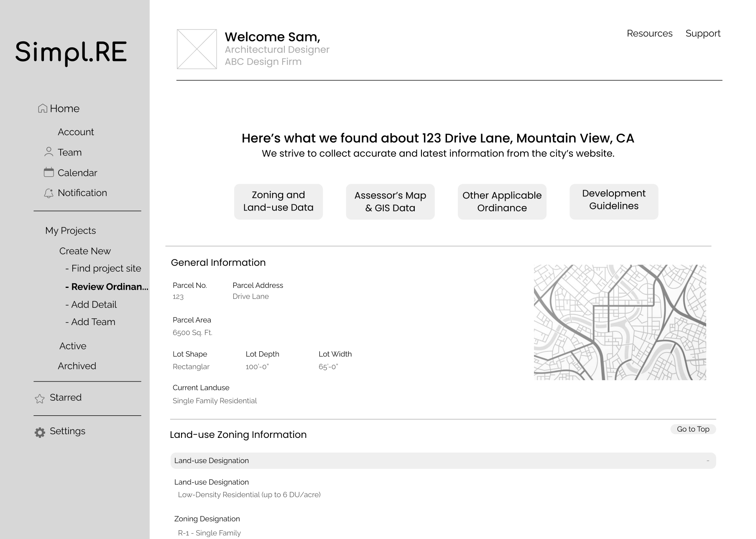Click the profile picture placeholder
The height and width of the screenshot is (539, 756).
(197, 49)
